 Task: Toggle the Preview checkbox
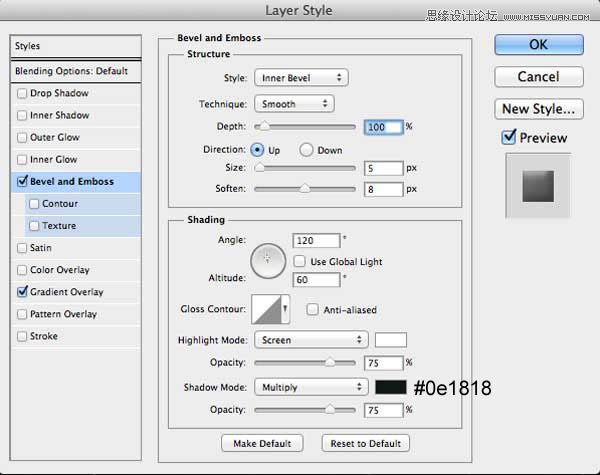click(x=509, y=137)
